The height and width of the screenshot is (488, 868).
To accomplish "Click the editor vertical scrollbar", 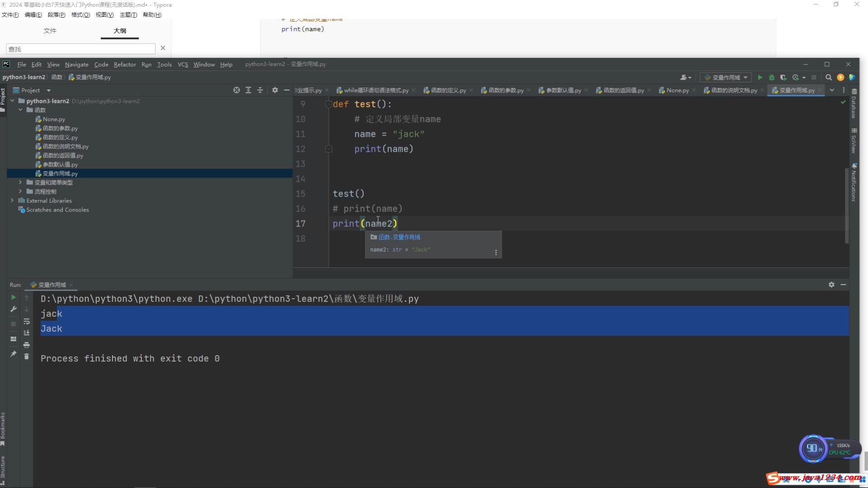I will pos(846,206).
